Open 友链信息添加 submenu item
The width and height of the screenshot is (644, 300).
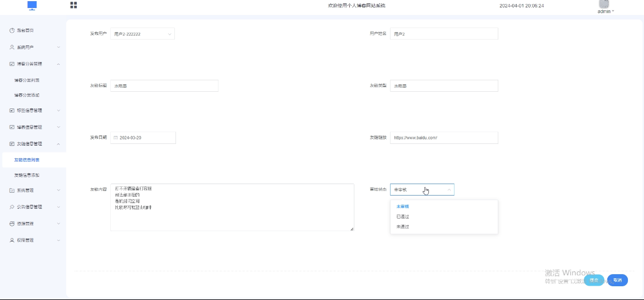(27, 175)
